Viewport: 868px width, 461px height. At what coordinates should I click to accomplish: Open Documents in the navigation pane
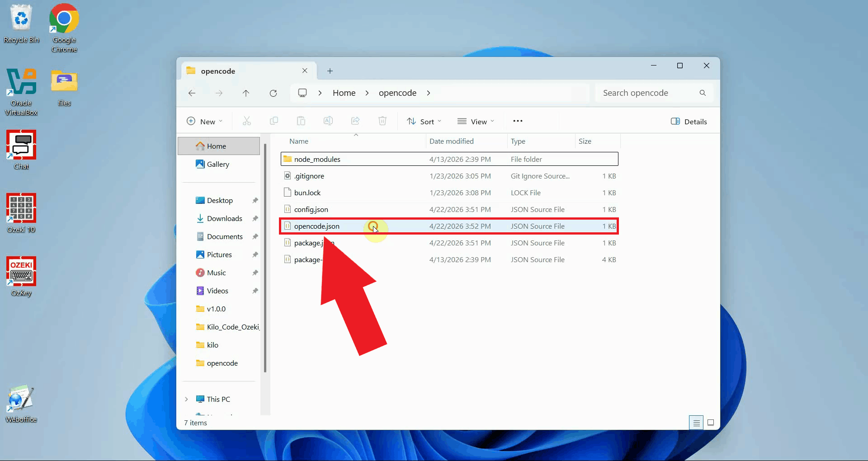click(219, 237)
